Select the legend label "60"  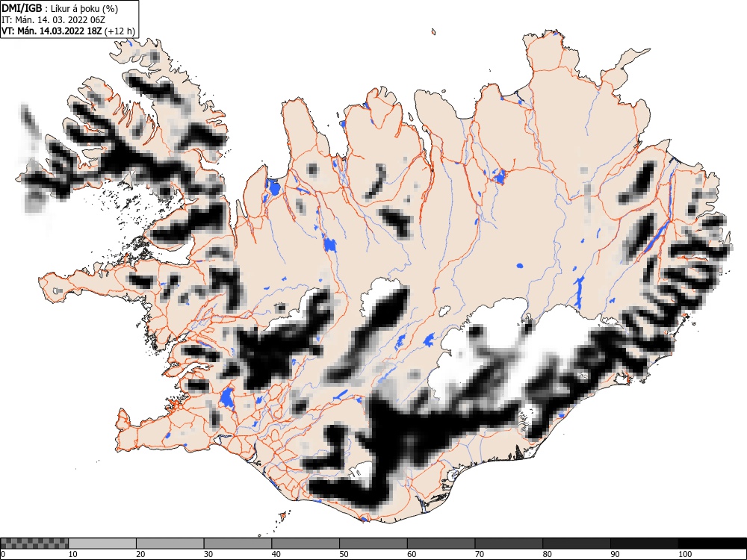(x=412, y=554)
